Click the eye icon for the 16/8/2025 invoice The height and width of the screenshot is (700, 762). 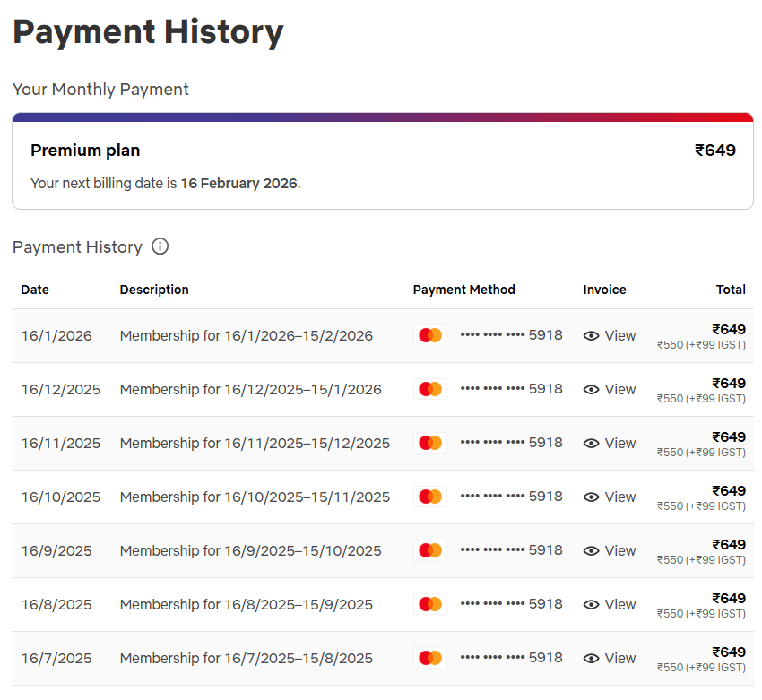pyautogui.click(x=591, y=604)
